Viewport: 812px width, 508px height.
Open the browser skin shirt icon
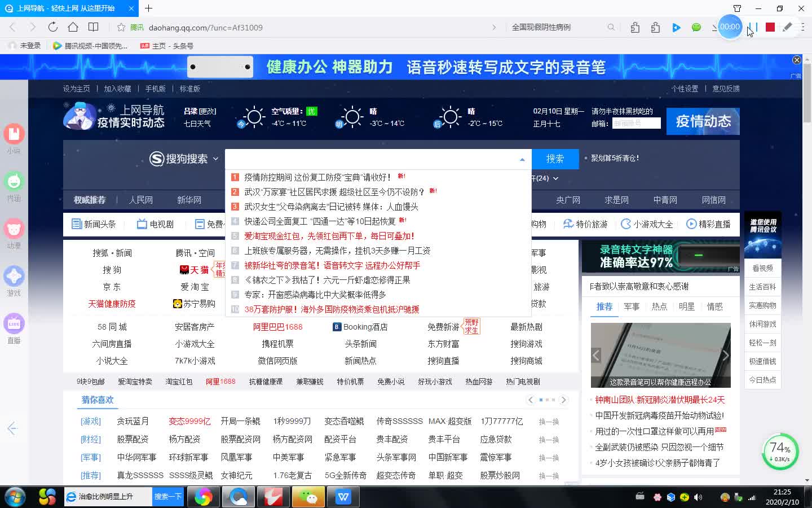[x=737, y=8]
